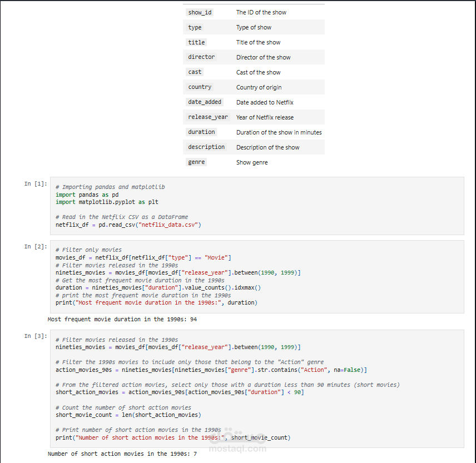Click 'Date added to Netflix' description
This screenshot has width=476, height=463.
(x=265, y=102)
